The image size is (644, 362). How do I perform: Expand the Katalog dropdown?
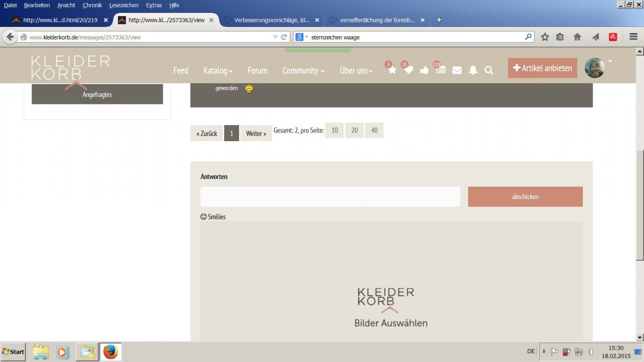click(217, 70)
